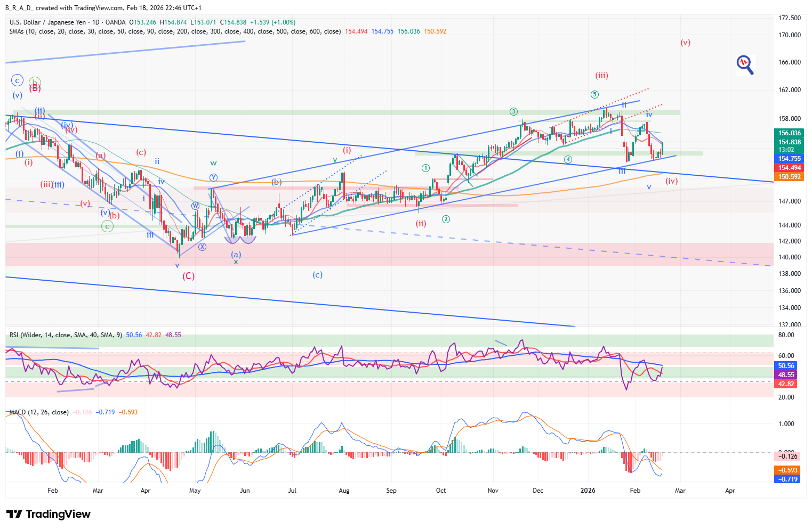Click the magnifying glass pulse icon
Viewport: 812px width, 530px height.
tap(745, 64)
